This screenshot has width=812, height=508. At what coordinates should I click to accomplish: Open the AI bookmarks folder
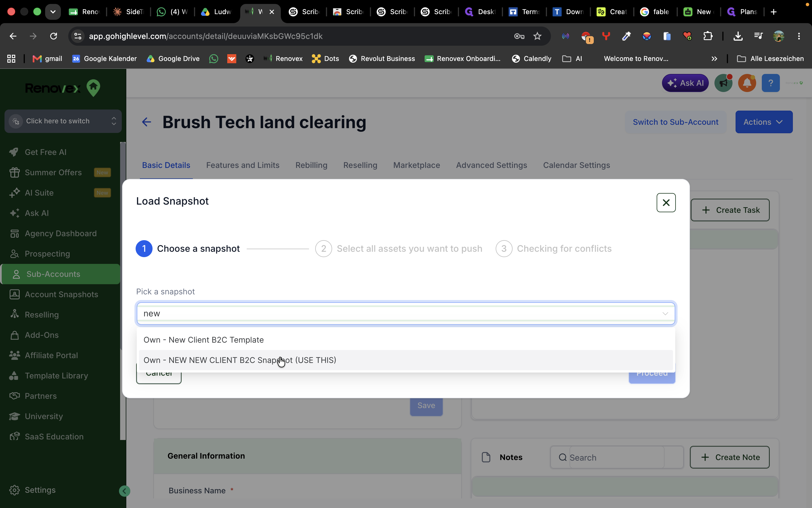(x=572, y=58)
